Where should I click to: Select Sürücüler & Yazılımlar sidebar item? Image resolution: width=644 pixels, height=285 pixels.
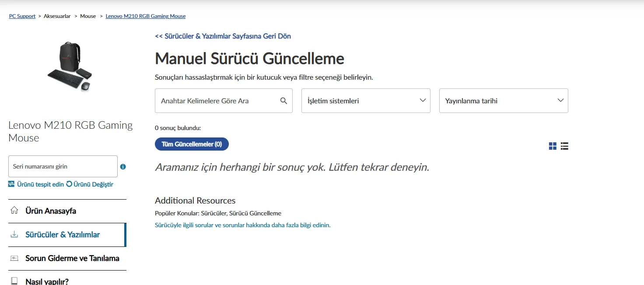[67, 235]
